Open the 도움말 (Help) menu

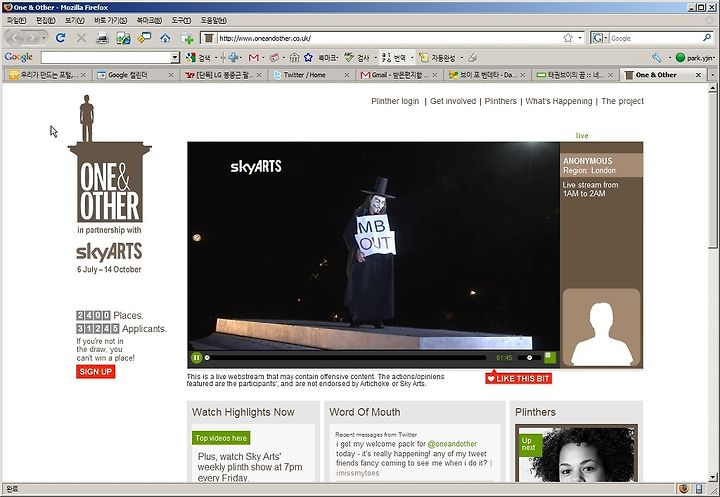click(x=214, y=20)
